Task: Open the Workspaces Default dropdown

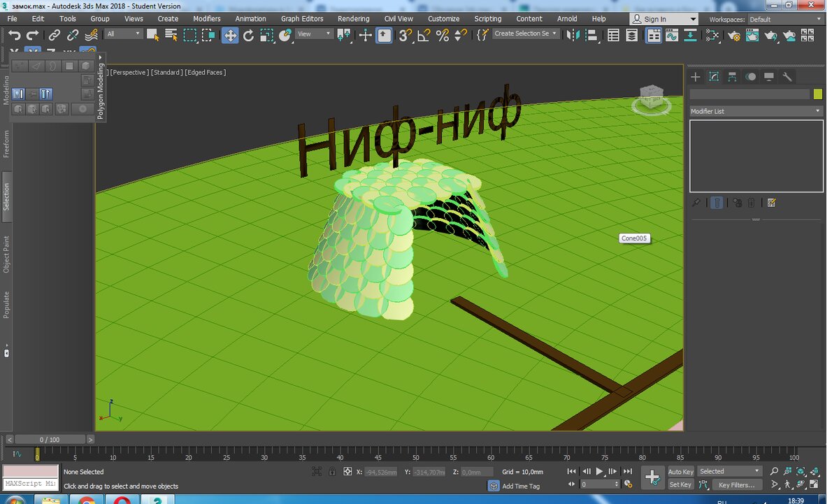Action: [784, 20]
